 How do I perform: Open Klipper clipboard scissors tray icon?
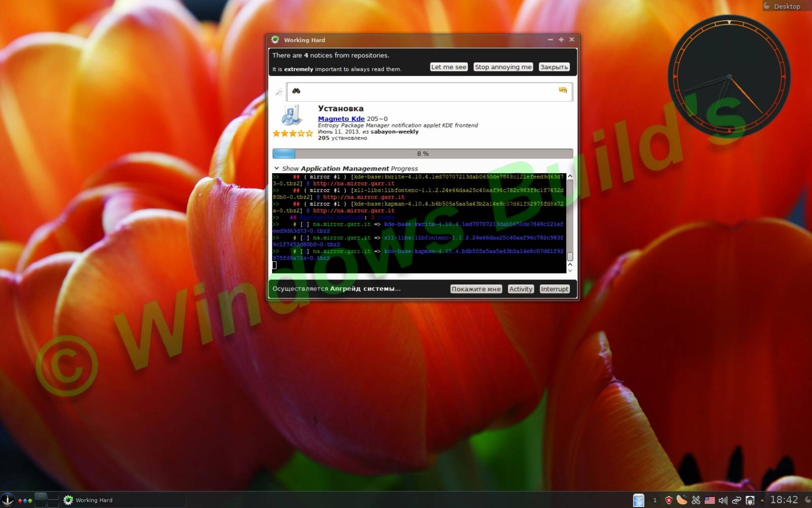pyautogui.click(x=696, y=500)
